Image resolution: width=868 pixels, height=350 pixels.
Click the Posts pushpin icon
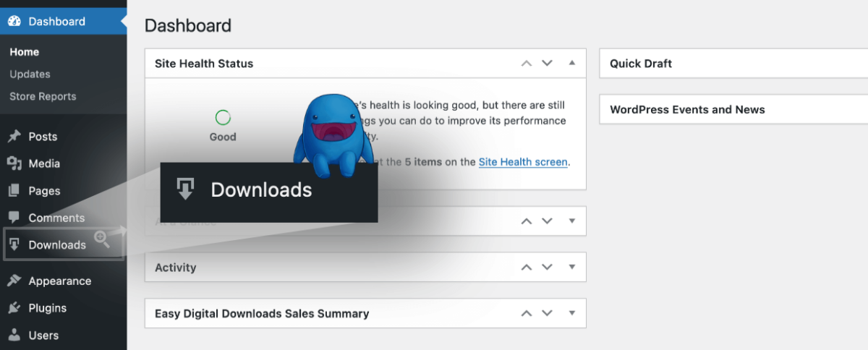[14, 137]
